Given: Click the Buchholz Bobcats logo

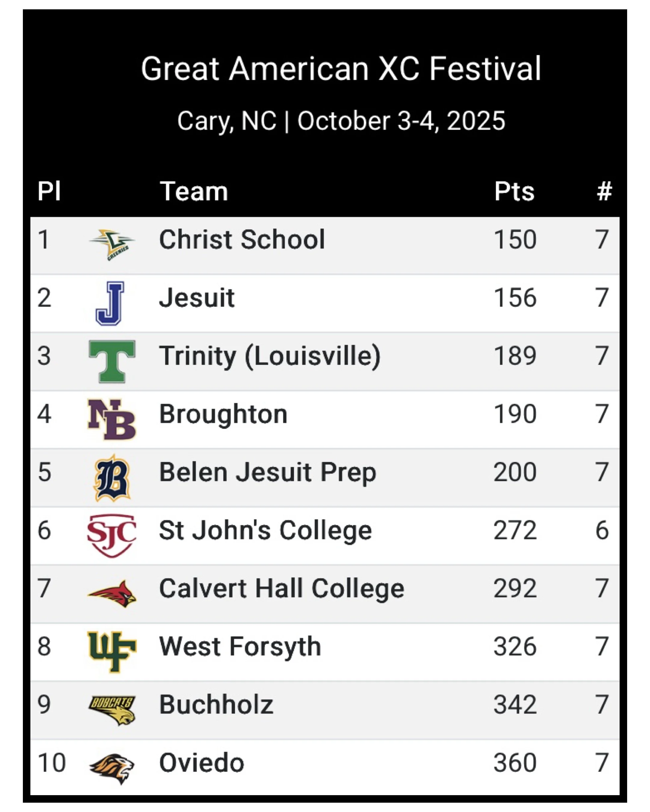Looking at the screenshot, I should coord(112,710).
